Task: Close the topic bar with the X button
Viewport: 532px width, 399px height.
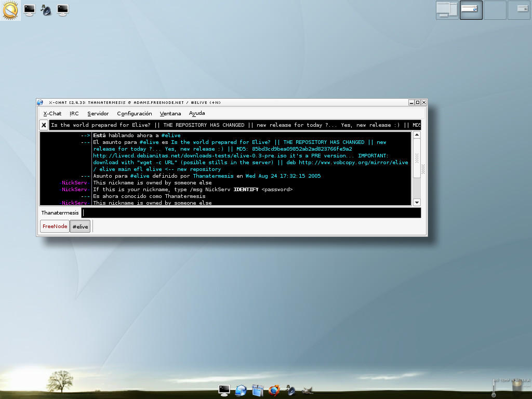Action: point(44,125)
